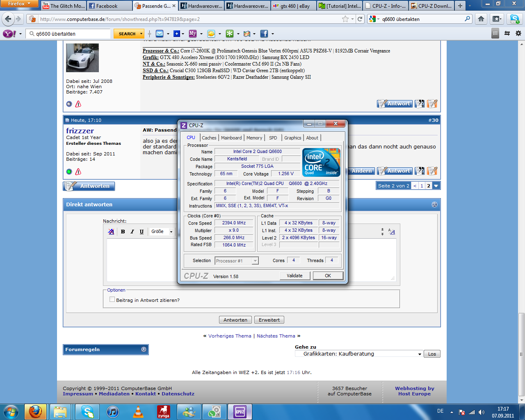Open Nächstes Thema link
The height and width of the screenshot is (420, 525).
click(x=276, y=336)
